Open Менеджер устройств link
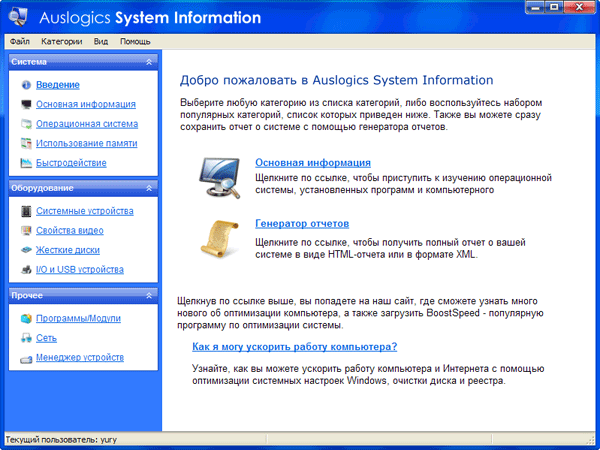 point(80,357)
